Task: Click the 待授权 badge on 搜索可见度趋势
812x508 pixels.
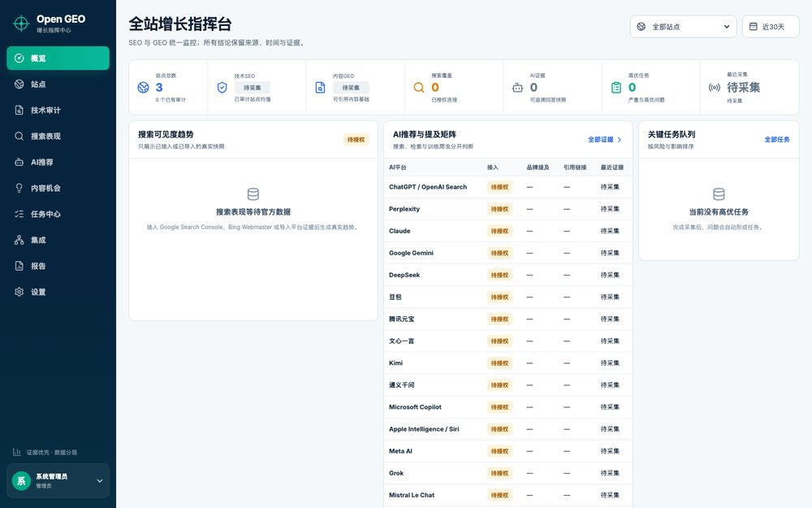Action: [356, 140]
